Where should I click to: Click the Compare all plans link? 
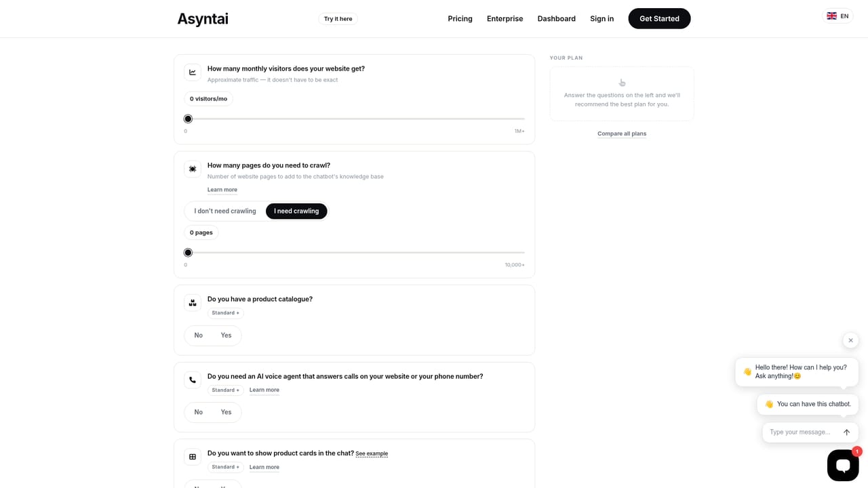coord(622,134)
